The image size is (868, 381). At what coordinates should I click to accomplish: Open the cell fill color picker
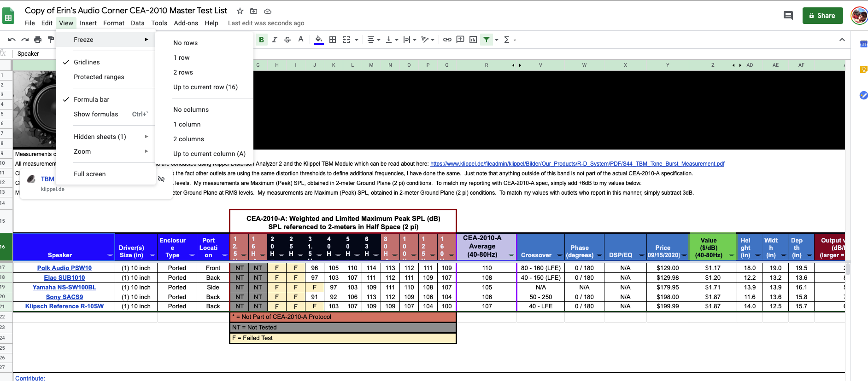click(x=319, y=40)
